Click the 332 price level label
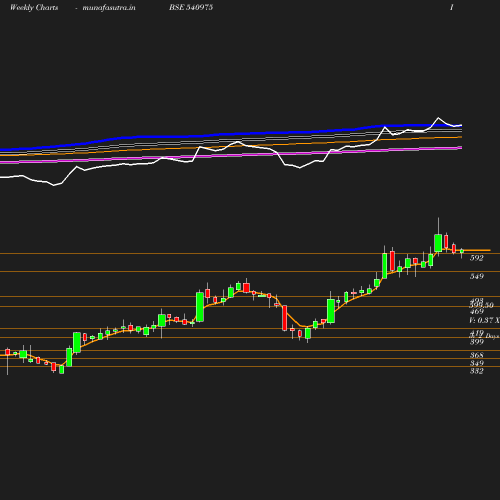Image resolution: width=500 pixels, height=500 pixels. click(477, 371)
